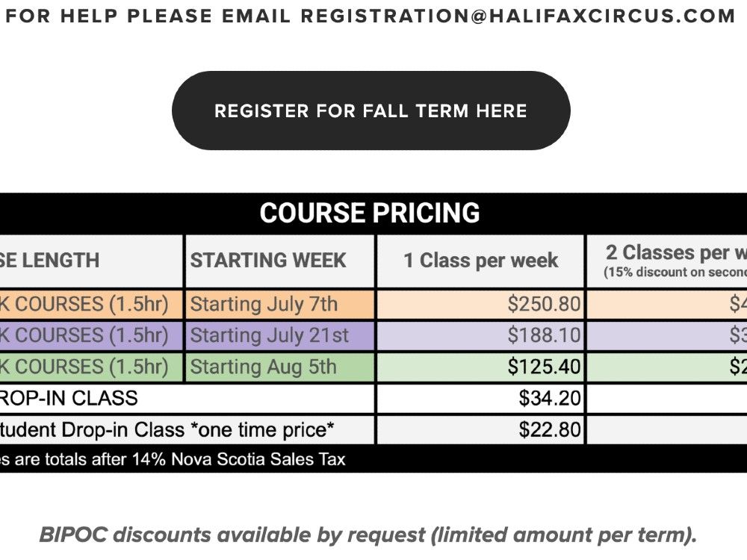Click the BIPOC discounts available by request text
This screenshot has width=747, height=560.
[x=368, y=535]
